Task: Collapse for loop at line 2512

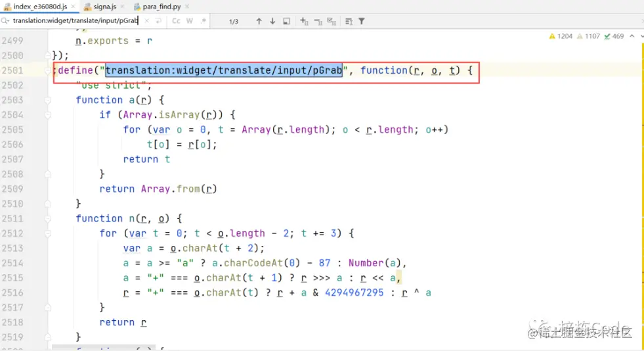Action: point(48,233)
